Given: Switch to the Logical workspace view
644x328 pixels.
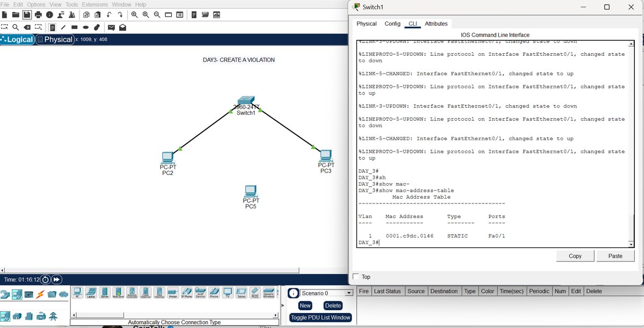Looking at the screenshot, I should click(x=17, y=39).
